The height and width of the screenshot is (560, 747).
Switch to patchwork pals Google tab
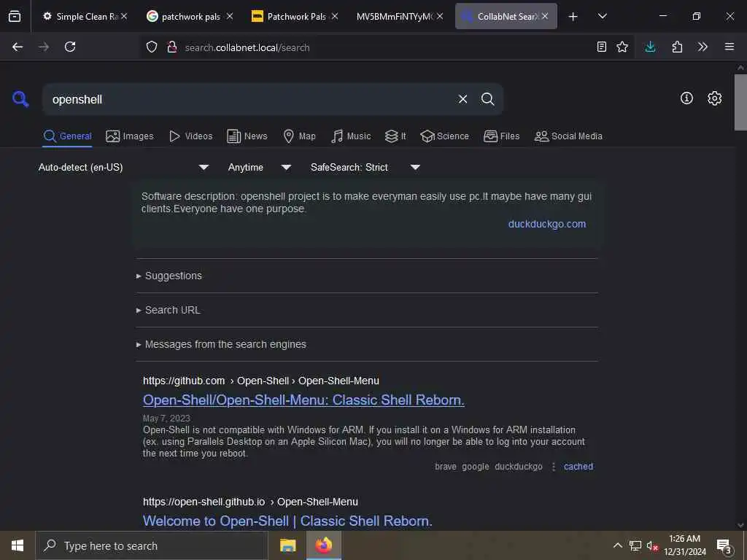pyautogui.click(x=185, y=16)
